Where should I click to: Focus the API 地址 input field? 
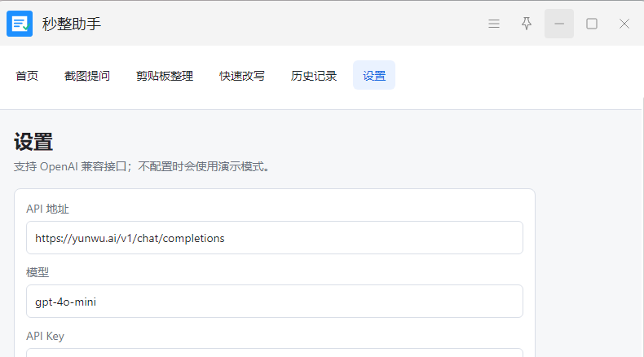click(275, 238)
